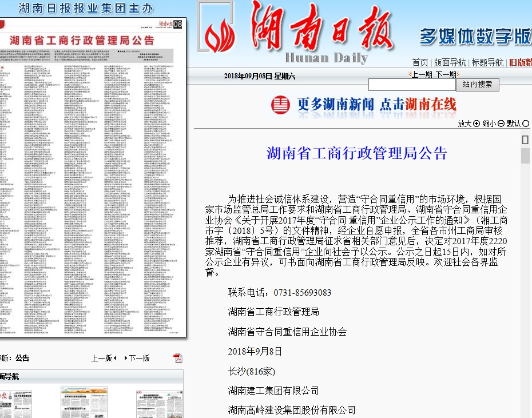This screenshot has width=532, height=418.
Task: Click the zoom-in 放大 plus icon
Action: coord(477,124)
